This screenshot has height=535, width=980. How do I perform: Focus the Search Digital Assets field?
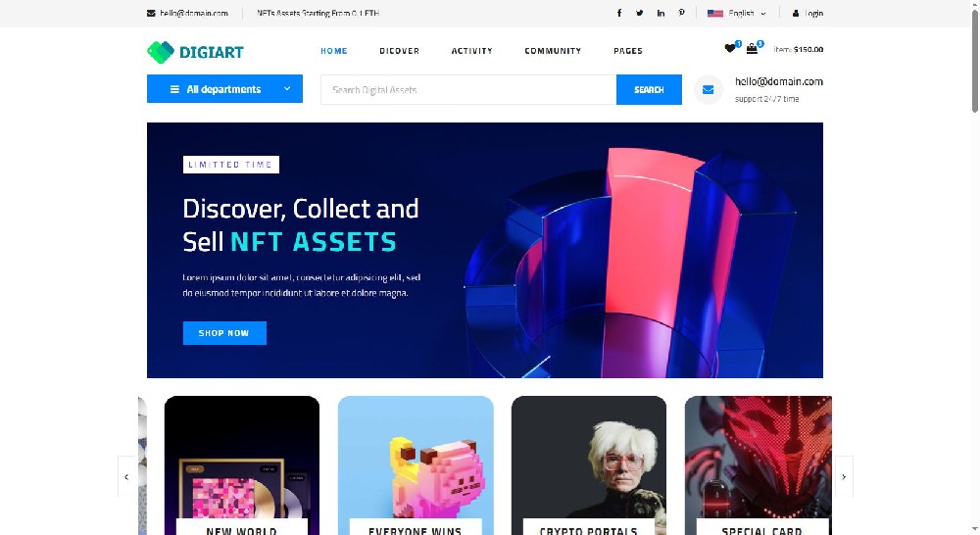click(468, 90)
